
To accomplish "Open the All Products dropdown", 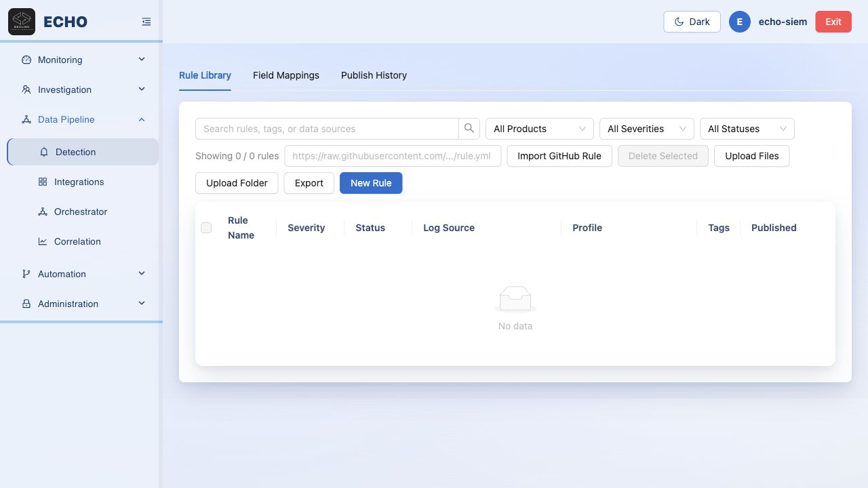I will [x=540, y=129].
